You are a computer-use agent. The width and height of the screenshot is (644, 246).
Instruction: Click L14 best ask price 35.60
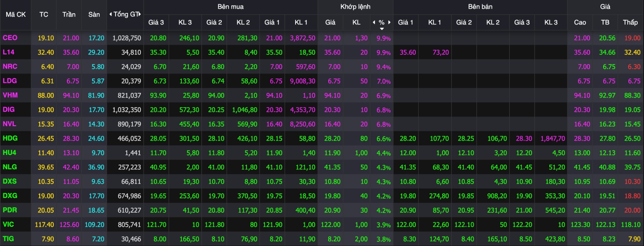click(407, 52)
